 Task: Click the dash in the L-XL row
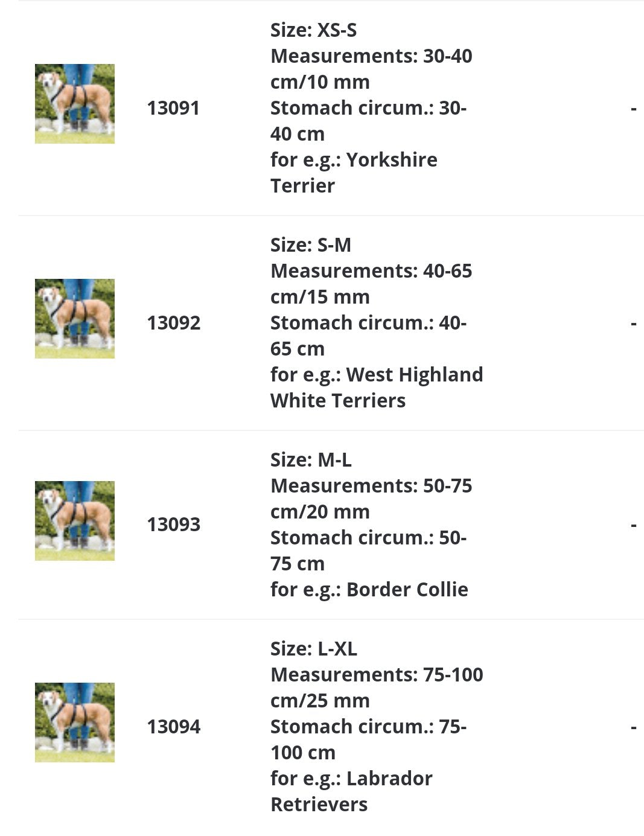point(633,728)
